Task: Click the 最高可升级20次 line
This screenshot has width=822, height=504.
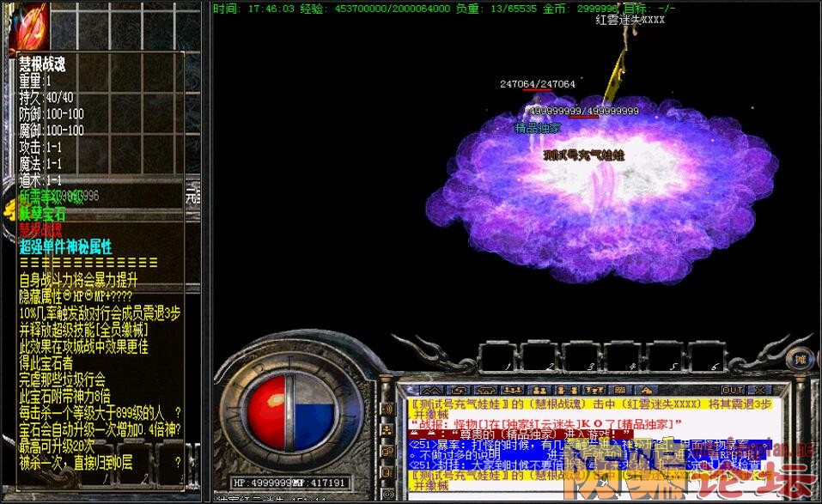Action: coord(58,446)
